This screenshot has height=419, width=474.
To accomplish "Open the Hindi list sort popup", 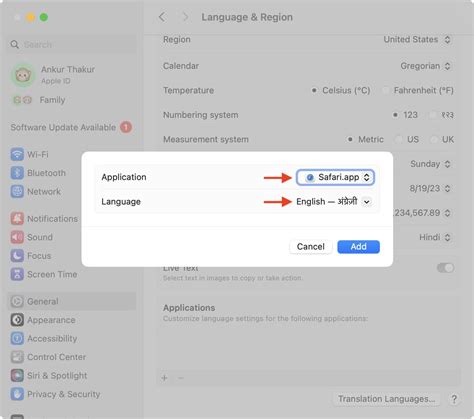I will 435,237.
